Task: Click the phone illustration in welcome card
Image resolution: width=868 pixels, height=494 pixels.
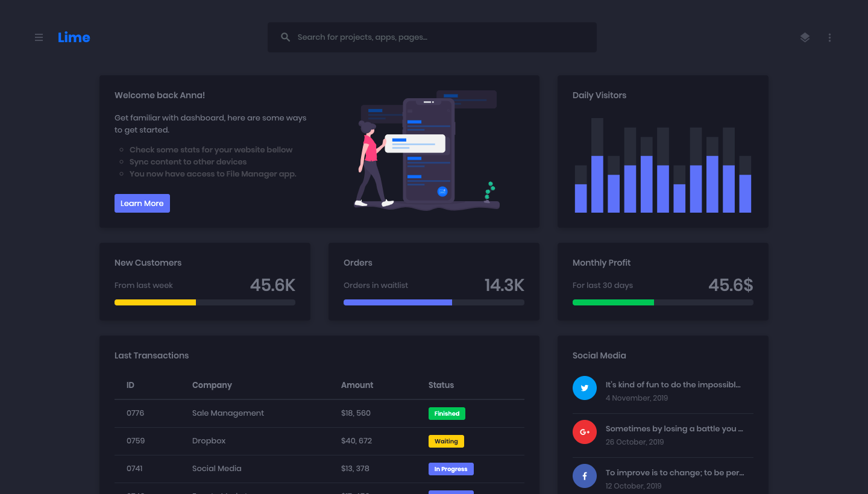Action: pyautogui.click(x=429, y=151)
